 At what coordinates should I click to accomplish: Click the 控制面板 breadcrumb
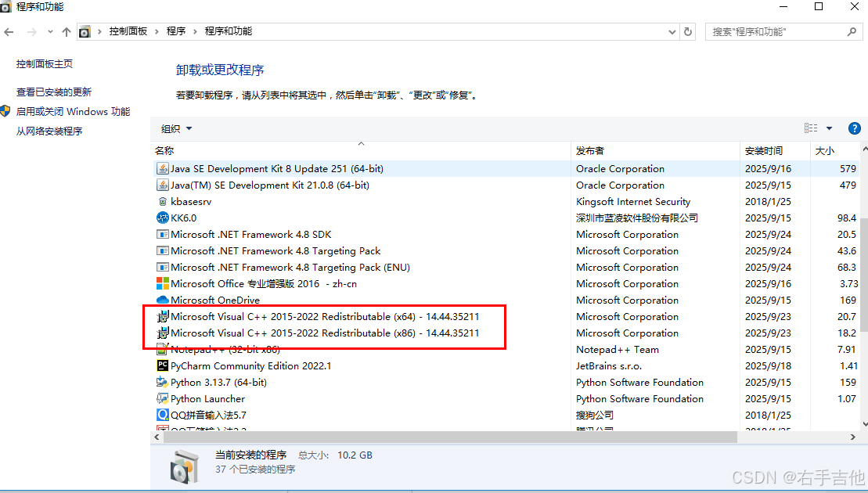[x=128, y=31]
